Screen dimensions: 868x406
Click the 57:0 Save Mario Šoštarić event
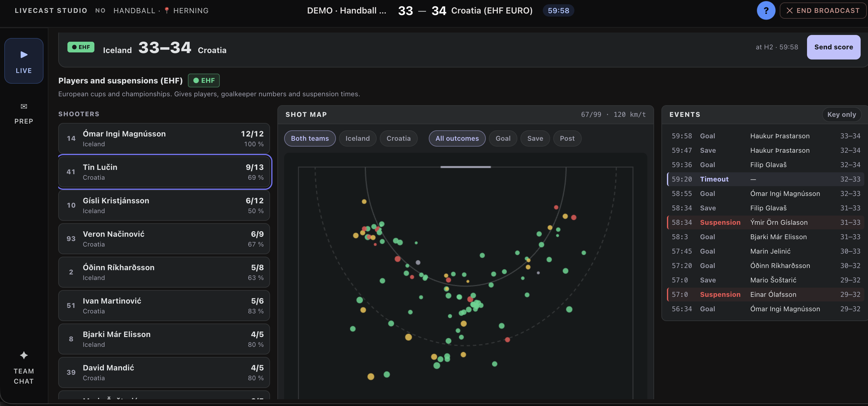[x=766, y=280]
